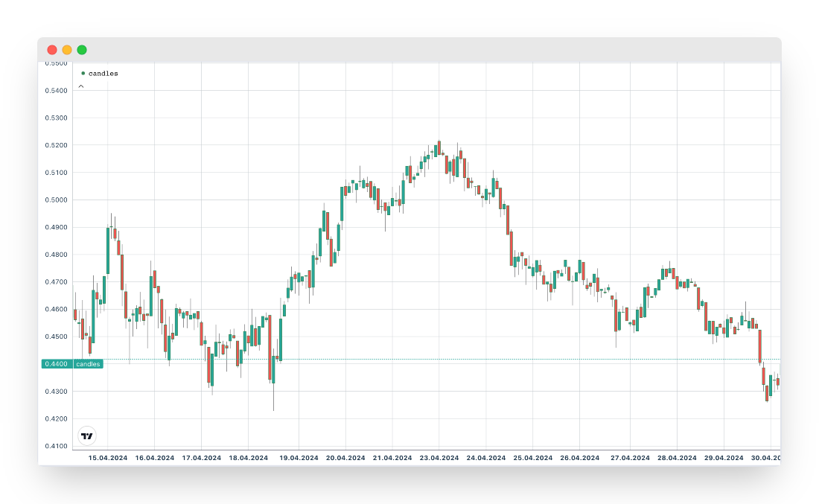Click the highest candle near 23.04.2024 peak
This screenshot has width=819, height=504.
click(x=439, y=147)
